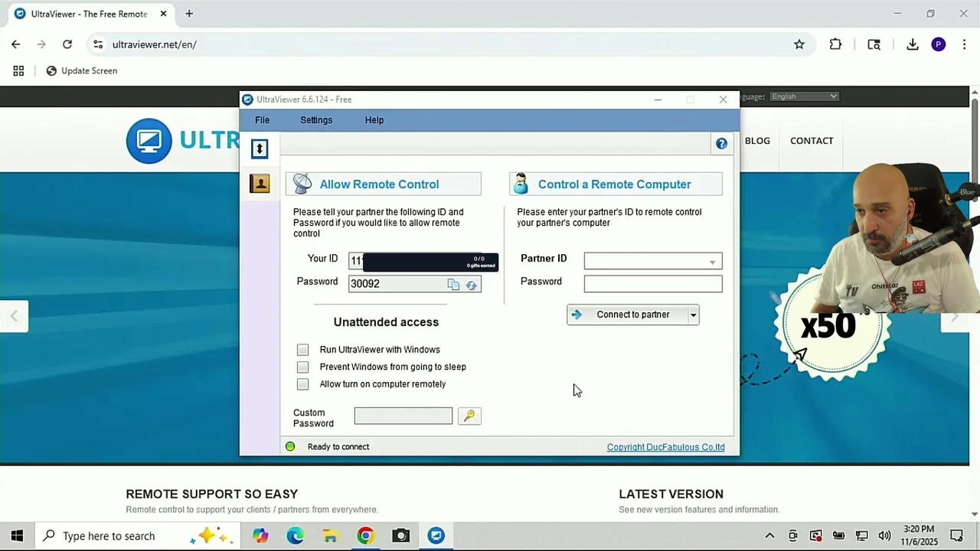Open a new Chrome tab
Image resolution: width=980 pixels, height=551 pixels.
coord(189,14)
